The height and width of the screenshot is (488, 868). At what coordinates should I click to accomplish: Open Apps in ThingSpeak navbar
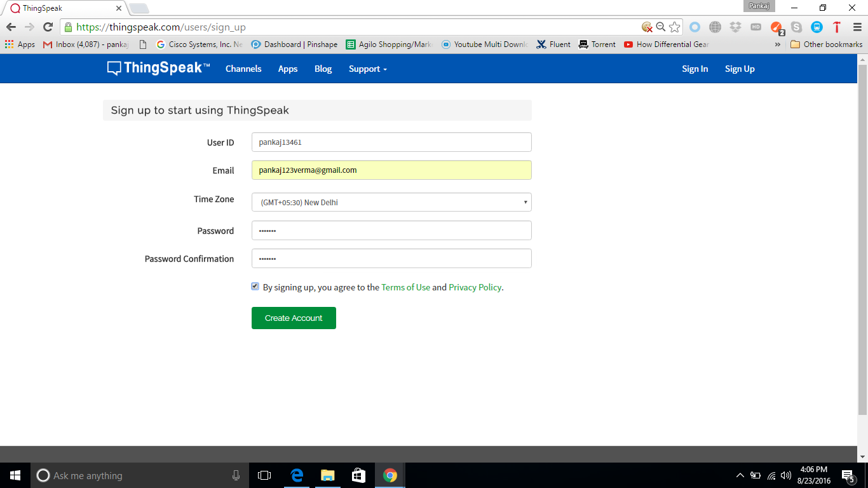click(288, 69)
